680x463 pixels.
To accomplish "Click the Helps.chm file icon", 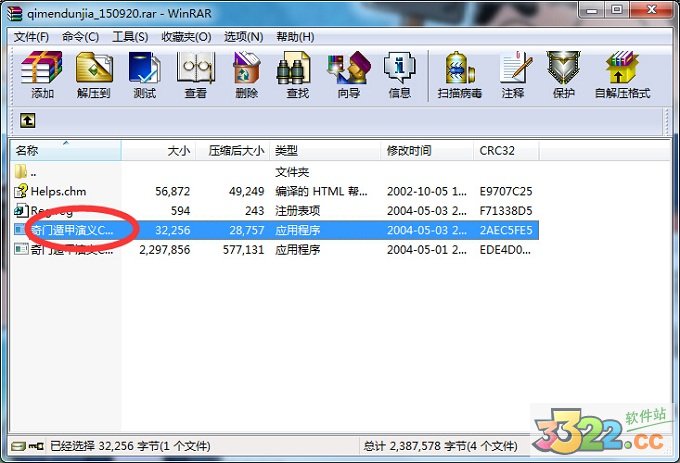I will point(21,191).
